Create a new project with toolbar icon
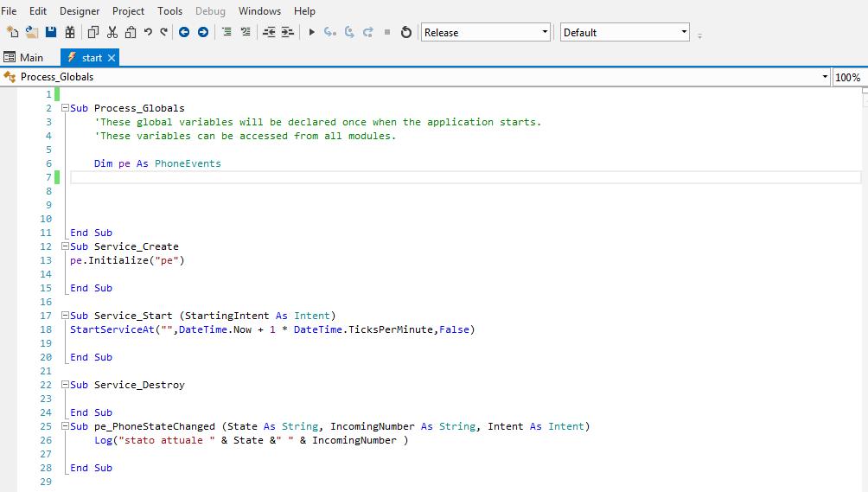 point(12,32)
